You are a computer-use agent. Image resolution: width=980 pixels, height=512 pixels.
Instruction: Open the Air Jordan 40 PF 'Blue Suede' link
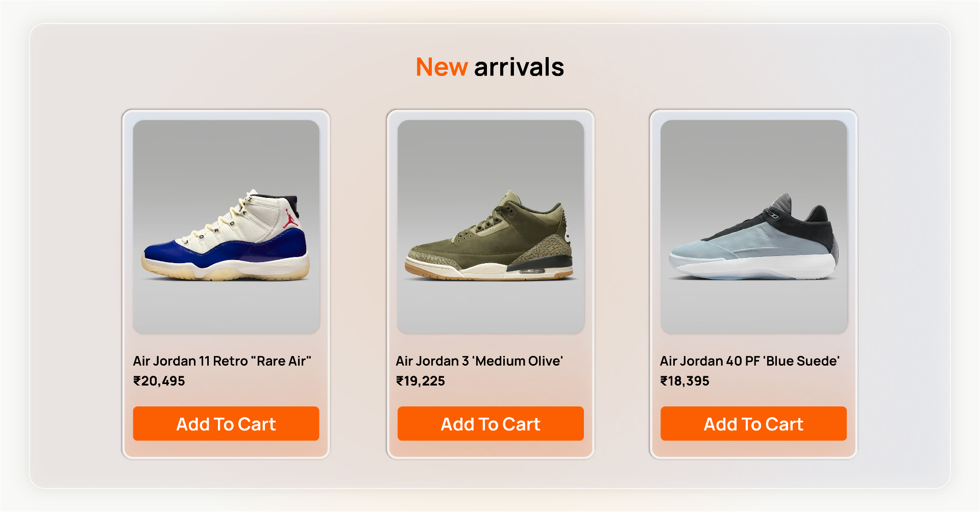tap(750, 361)
